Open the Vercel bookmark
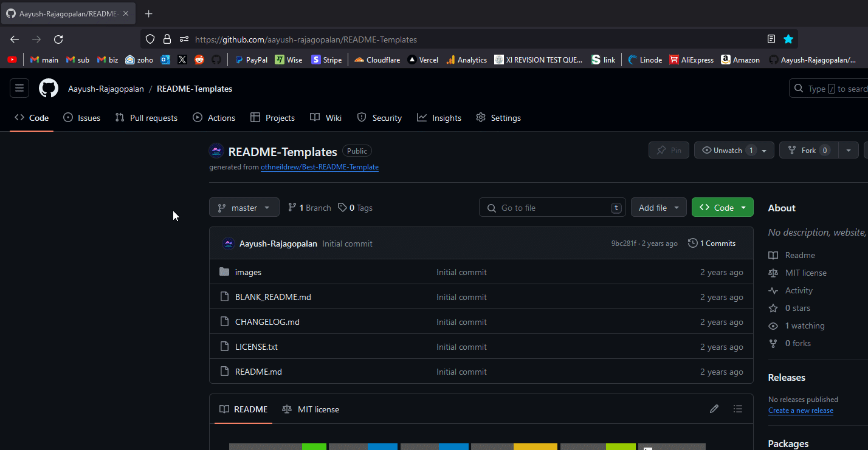 point(423,60)
